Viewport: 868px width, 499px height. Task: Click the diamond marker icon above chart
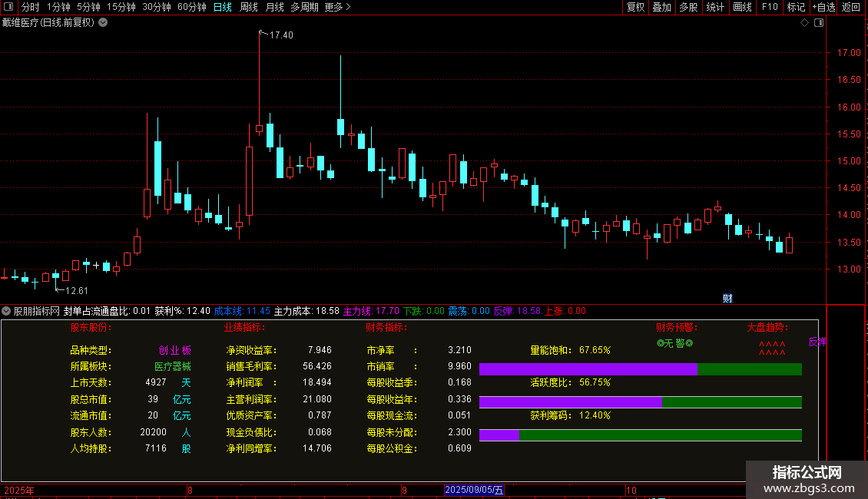coord(804,23)
